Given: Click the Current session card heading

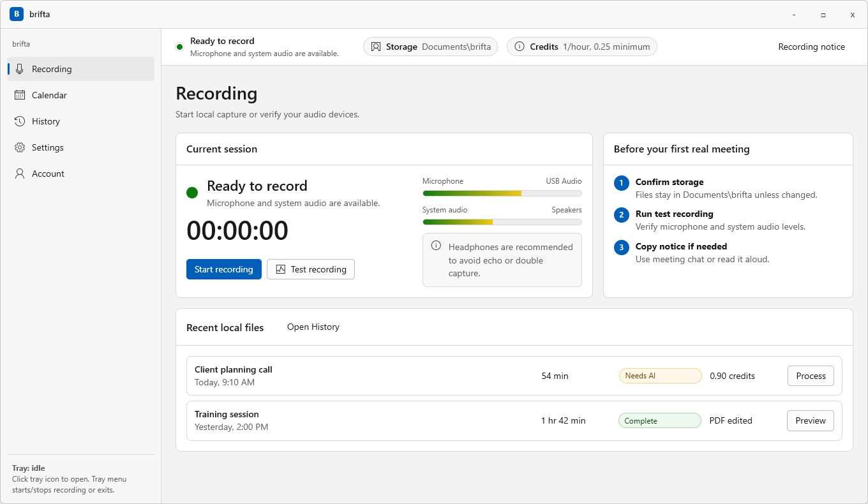Looking at the screenshot, I should click(221, 149).
